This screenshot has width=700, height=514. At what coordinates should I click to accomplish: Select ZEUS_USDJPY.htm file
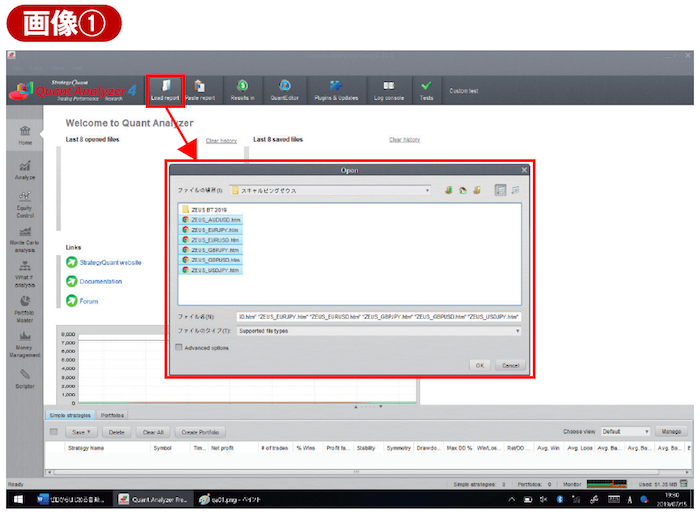pyautogui.click(x=211, y=270)
